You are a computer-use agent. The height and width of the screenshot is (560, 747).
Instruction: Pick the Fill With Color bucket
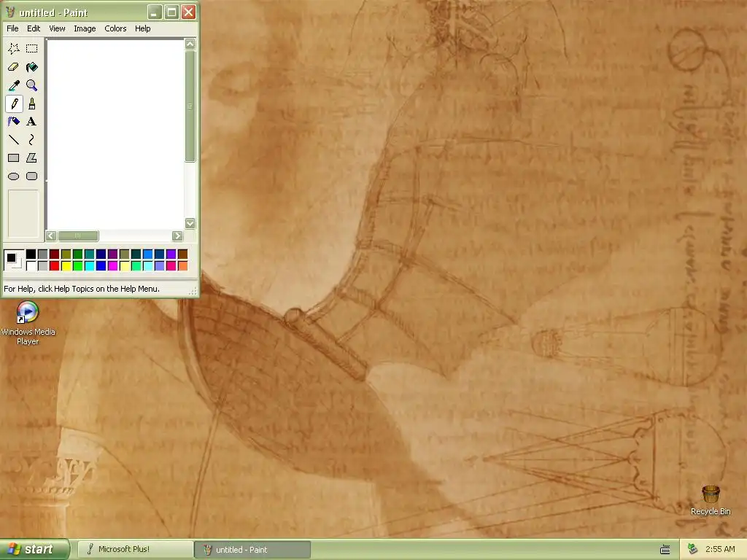coord(32,67)
